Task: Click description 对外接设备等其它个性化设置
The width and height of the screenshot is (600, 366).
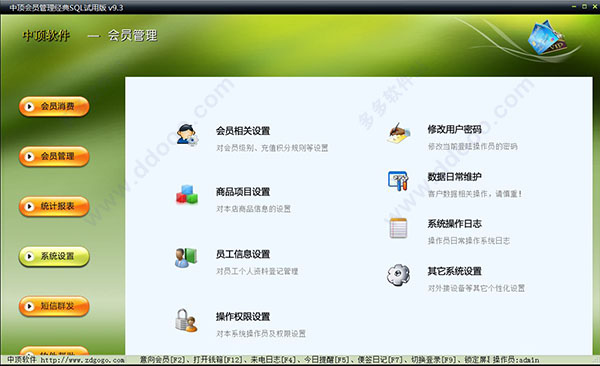Action: tap(476, 288)
